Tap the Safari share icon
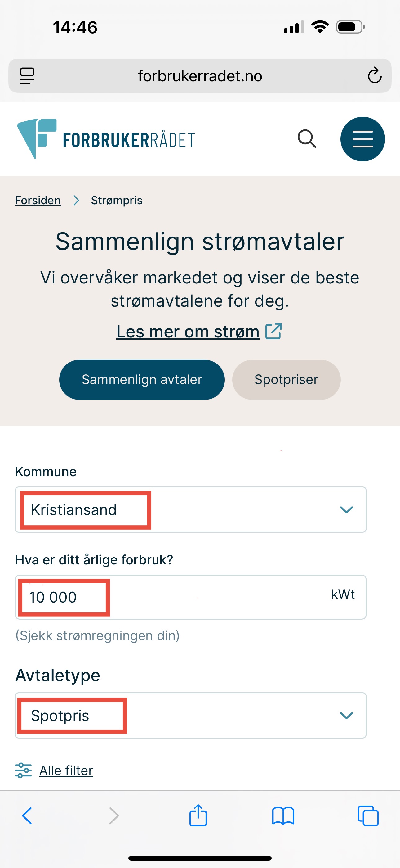This screenshot has width=400, height=868. [x=198, y=816]
